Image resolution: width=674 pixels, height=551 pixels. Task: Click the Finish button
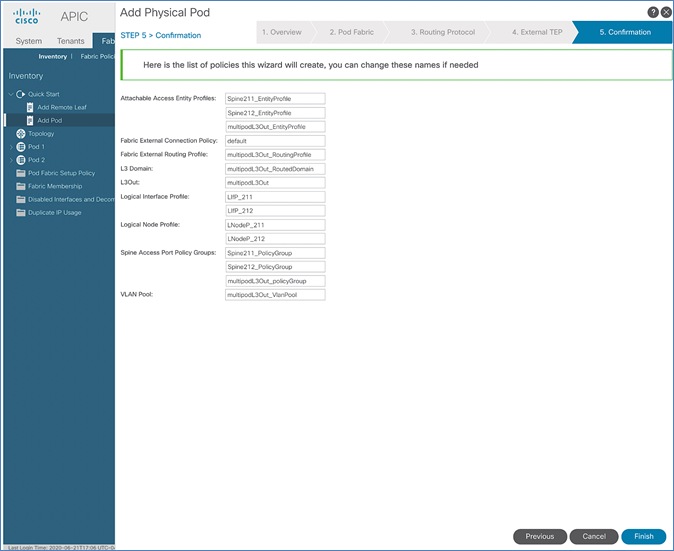pos(643,536)
